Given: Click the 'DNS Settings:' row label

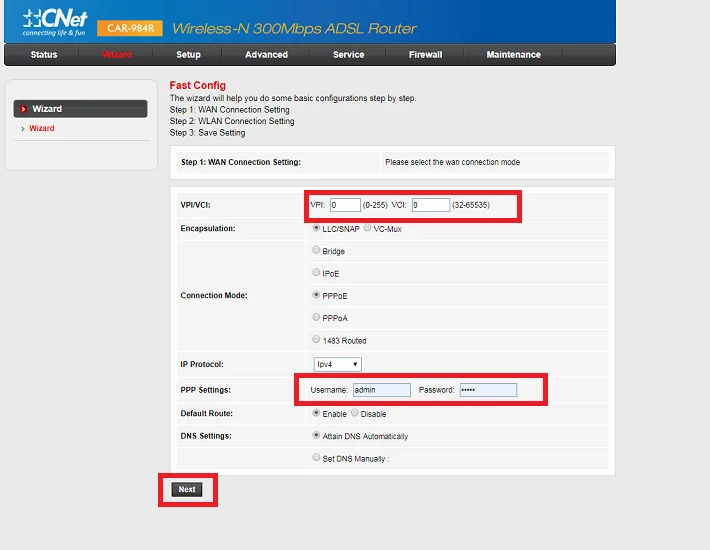Looking at the screenshot, I should tap(206, 436).
